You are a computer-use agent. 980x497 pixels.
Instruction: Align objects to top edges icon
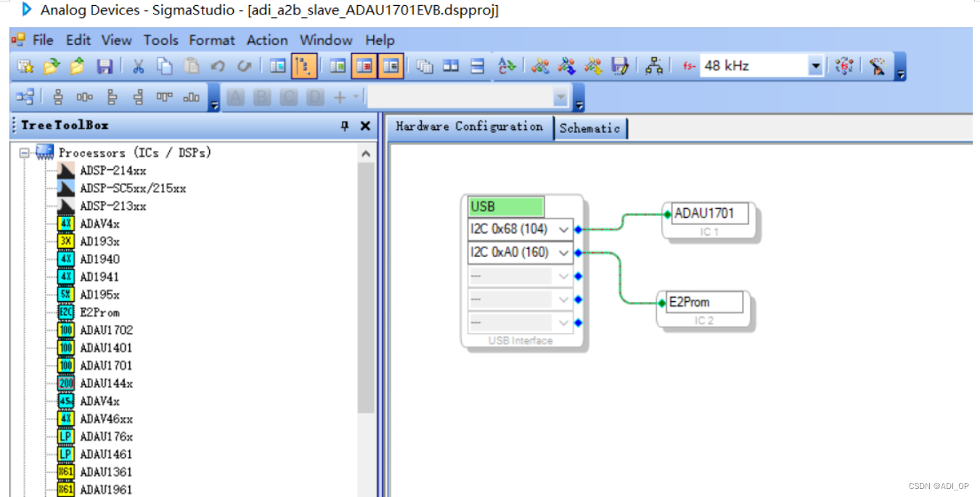(165, 96)
